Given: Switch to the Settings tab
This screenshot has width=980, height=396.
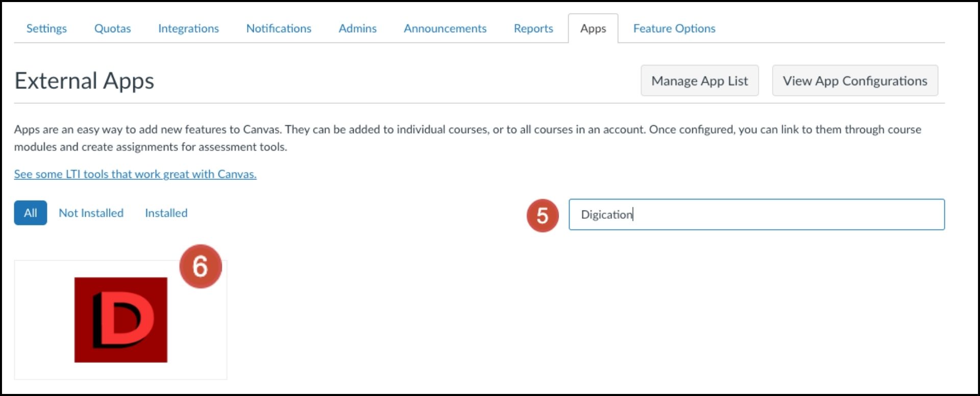Looking at the screenshot, I should coord(46,29).
